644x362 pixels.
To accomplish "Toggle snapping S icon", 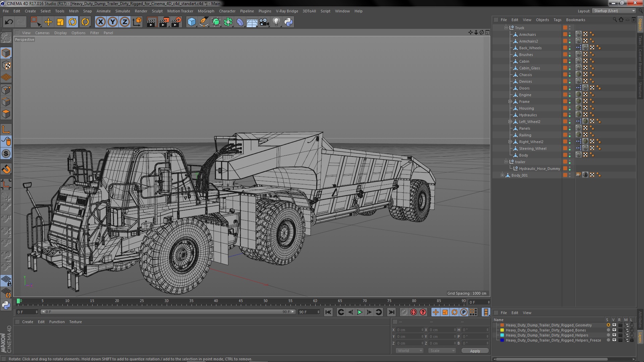I will tap(6, 154).
